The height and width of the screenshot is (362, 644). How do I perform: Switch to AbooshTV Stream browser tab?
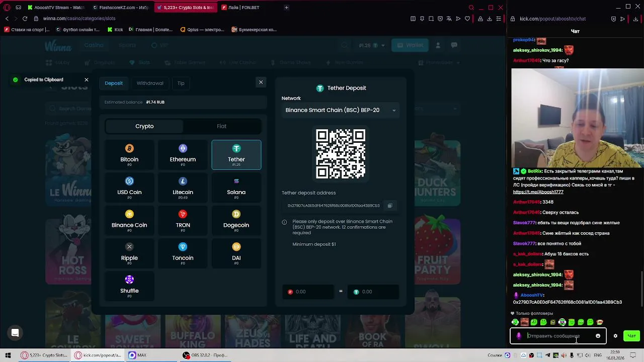tap(56, 8)
